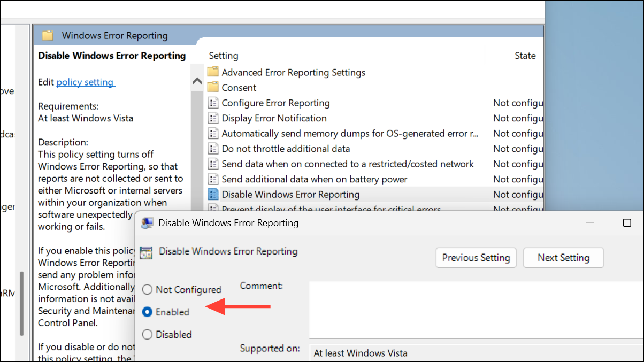Click the Next Setting button

point(563,258)
